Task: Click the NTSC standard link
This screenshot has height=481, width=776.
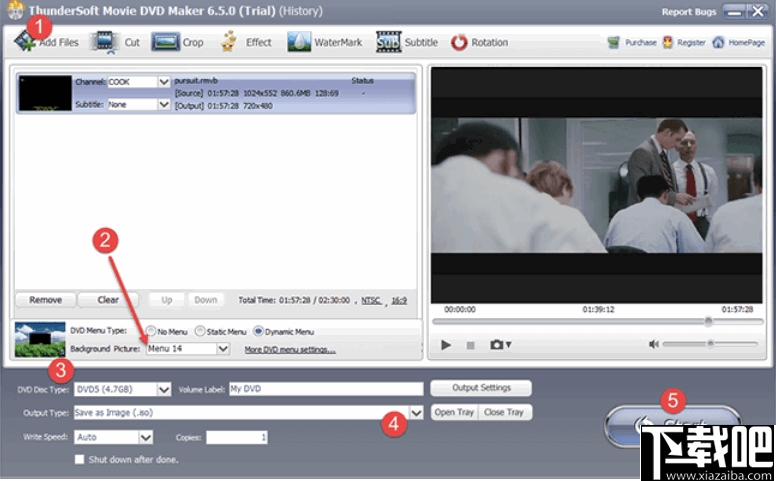Action: (371, 300)
